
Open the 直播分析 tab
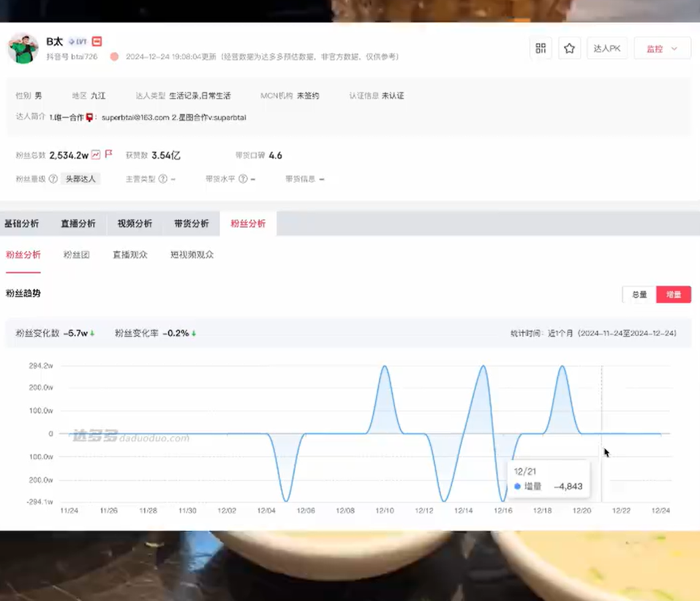[78, 223]
